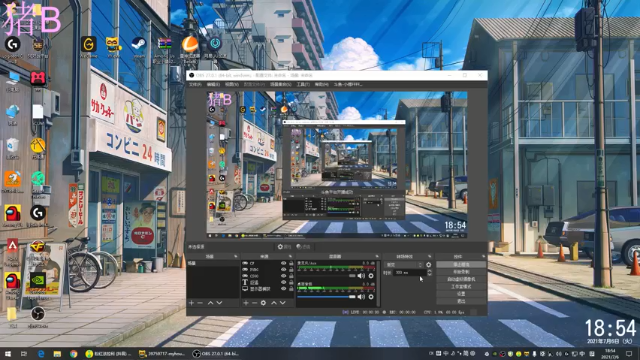Open Google Chrome from the taskbar
This screenshot has width=640, height=360.
click(73, 354)
